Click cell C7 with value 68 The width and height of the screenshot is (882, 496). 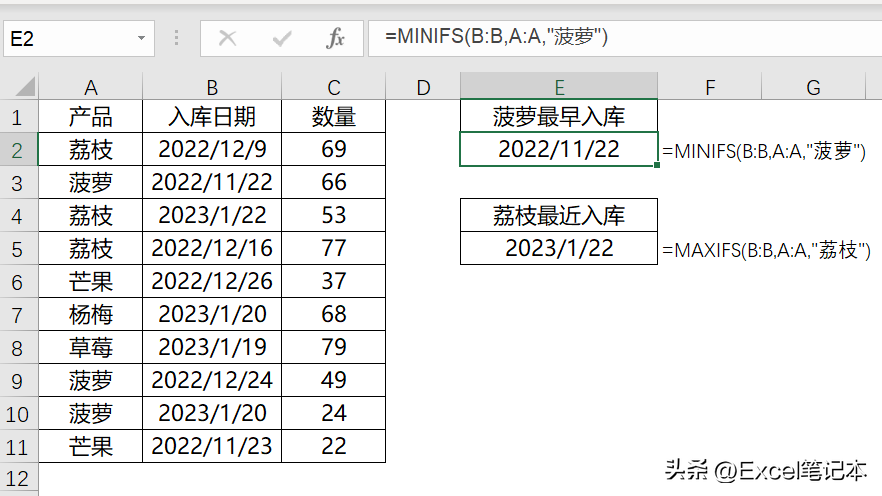pos(334,314)
